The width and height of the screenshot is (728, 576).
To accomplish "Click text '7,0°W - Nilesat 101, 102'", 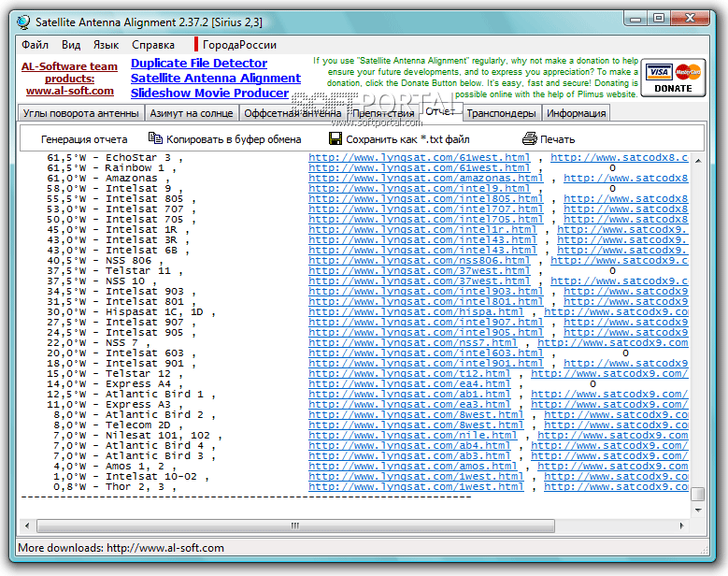I will (132, 435).
